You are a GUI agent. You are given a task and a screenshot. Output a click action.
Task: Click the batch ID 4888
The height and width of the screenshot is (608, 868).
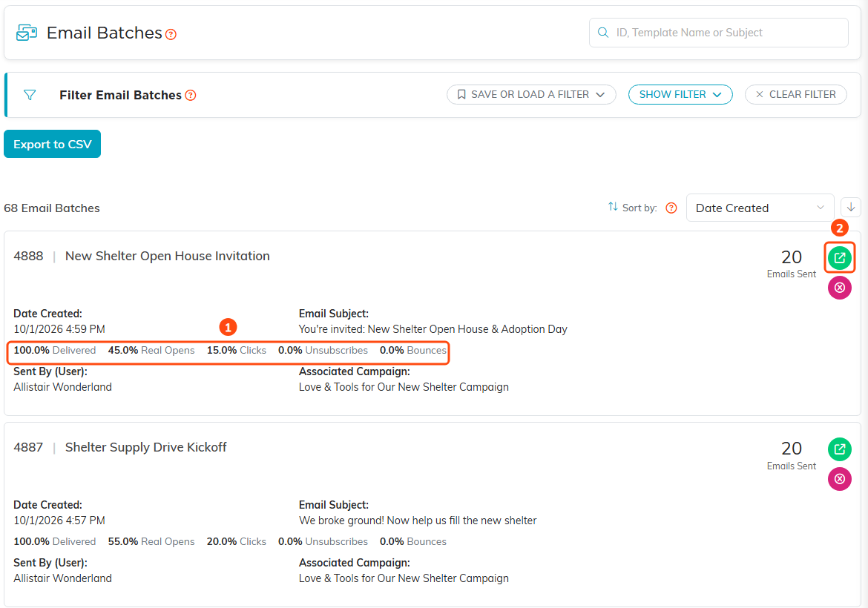(28, 256)
